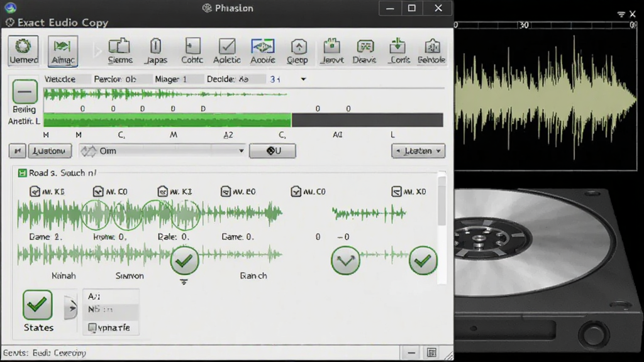Click the status bar grid icon
644x362 pixels.
(x=431, y=353)
